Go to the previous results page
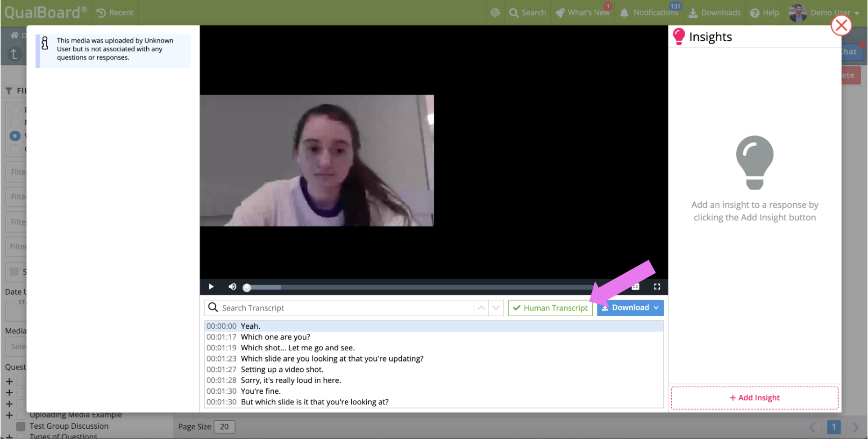This screenshot has width=868, height=439. [812, 427]
